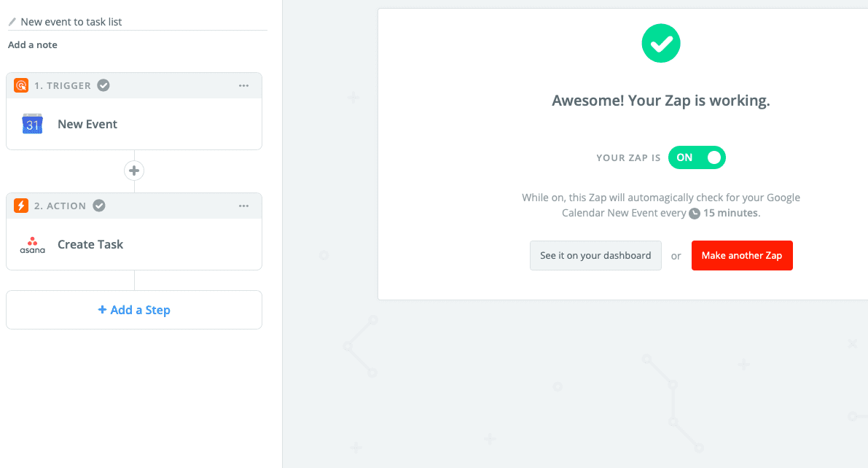Click the Asana logo icon
This screenshot has width=868, height=468.
pyautogui.click(x=33, y=245)
